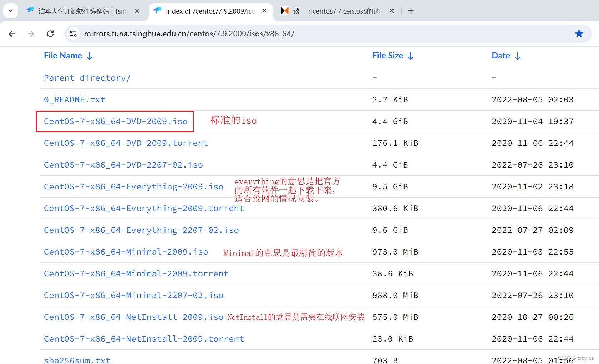This screenshot has height=364, width=599.
Task: Download CentOS-7-x86_64-NetInstall-2009.torrent
Action: click(x=144, y=339)
